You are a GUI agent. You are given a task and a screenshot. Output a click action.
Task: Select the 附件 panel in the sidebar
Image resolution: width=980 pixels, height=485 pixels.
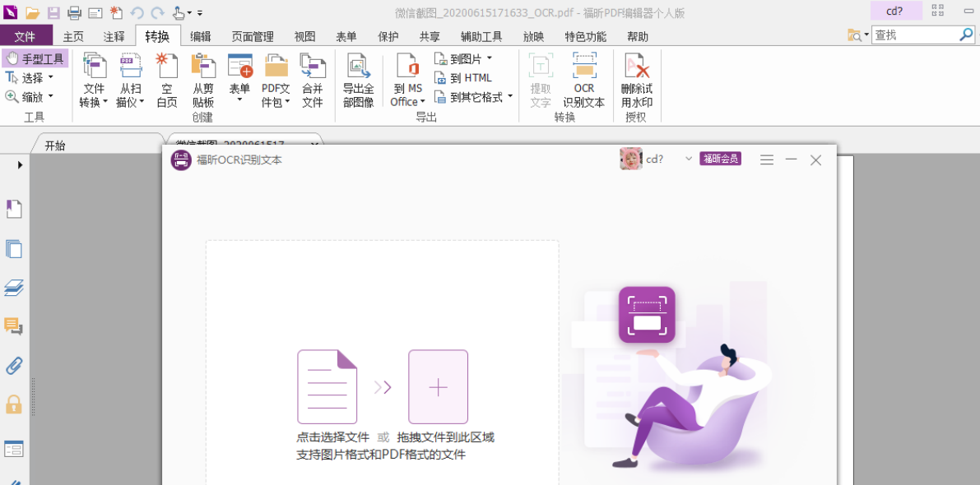[x=13, y=366]
